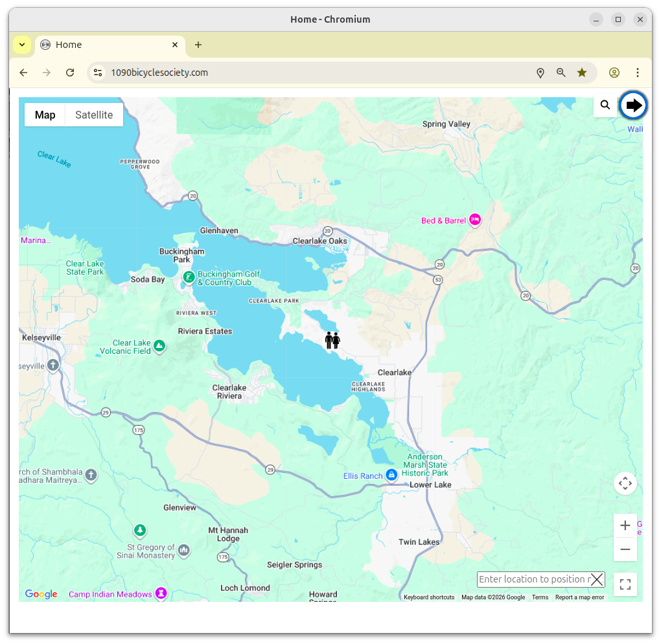Image resolution: width=661 pixels, height=644 pixels.
Task: Open the Chromium profile menu
Action: tap(614, 73)
